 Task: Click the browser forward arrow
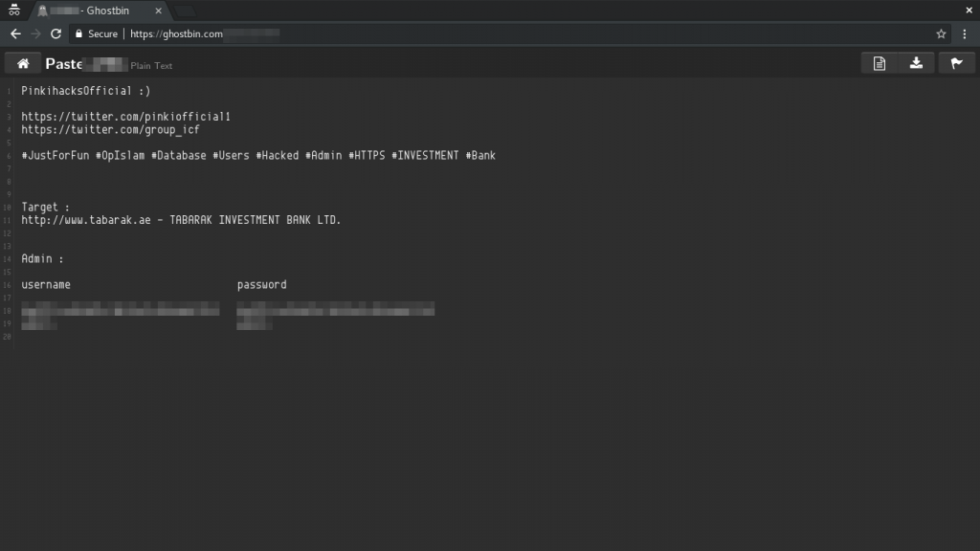coord(35,33)
